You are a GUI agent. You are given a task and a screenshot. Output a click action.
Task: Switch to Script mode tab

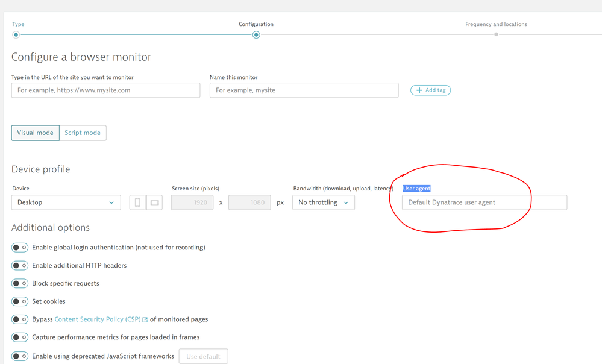(83, 133)
